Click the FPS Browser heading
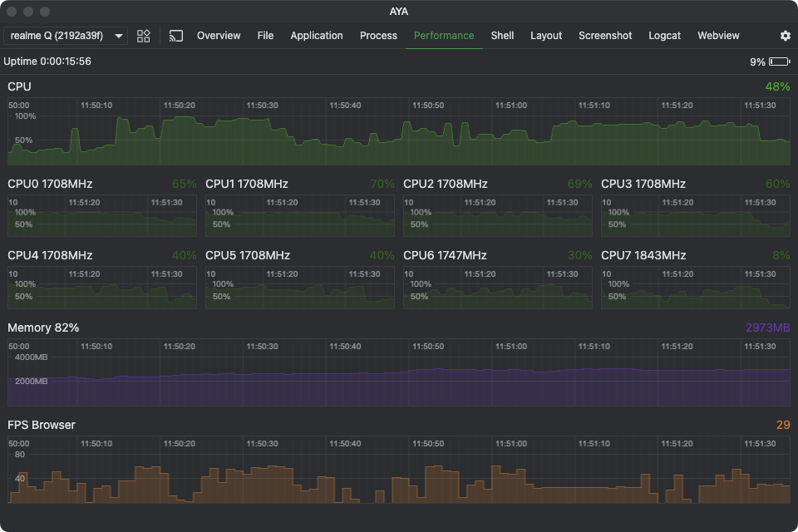 tap(42, 425)
